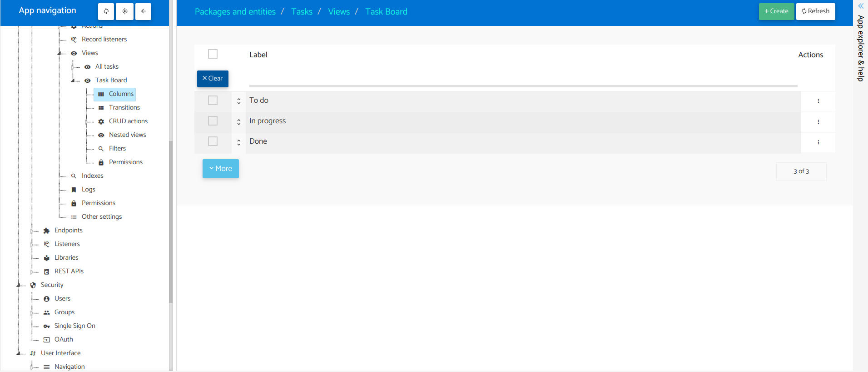Click the Done label text
Viewport: 868px width, 372px height.
tap(258, 141)
